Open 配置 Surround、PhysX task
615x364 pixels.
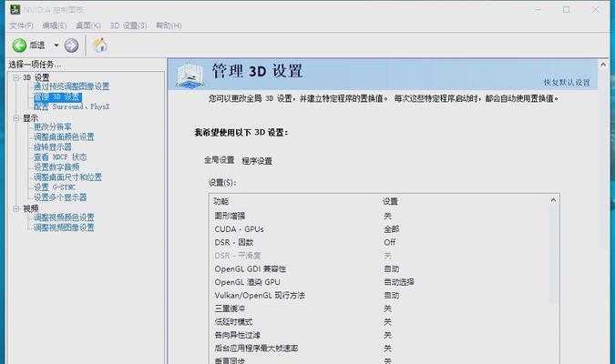tap(71, 106)
